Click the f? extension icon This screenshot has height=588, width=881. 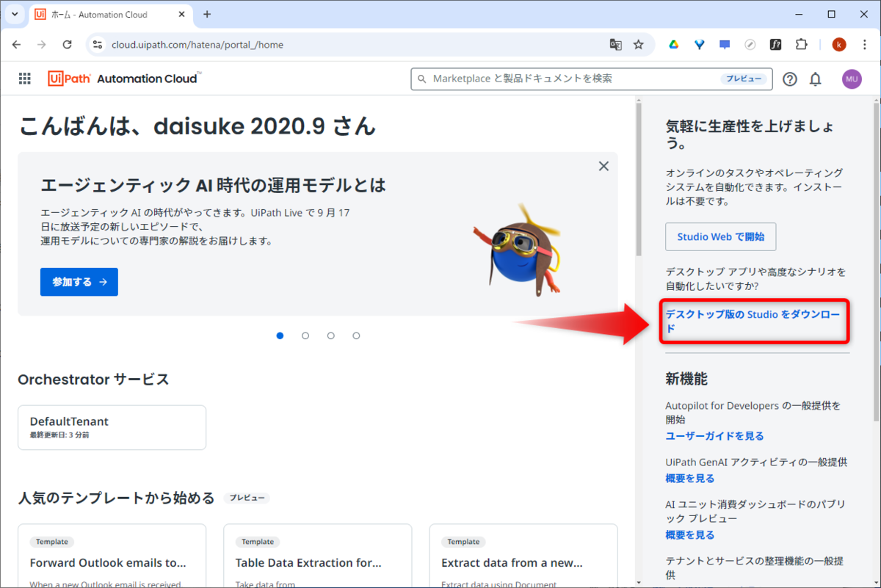(x=775, y=45)
